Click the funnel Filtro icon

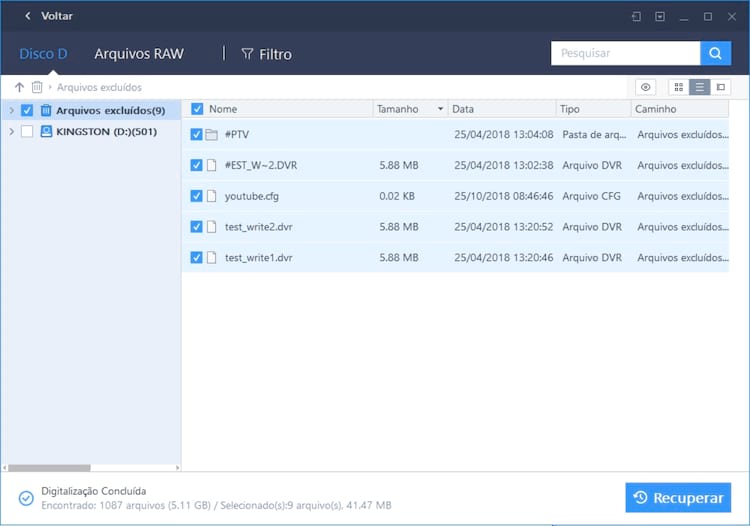point(247,54)
